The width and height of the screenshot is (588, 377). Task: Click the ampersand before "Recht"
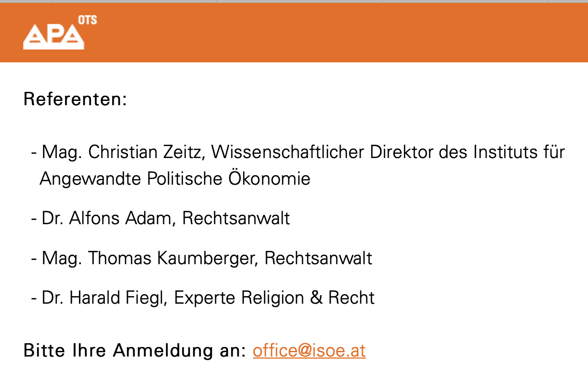[316, 298]
